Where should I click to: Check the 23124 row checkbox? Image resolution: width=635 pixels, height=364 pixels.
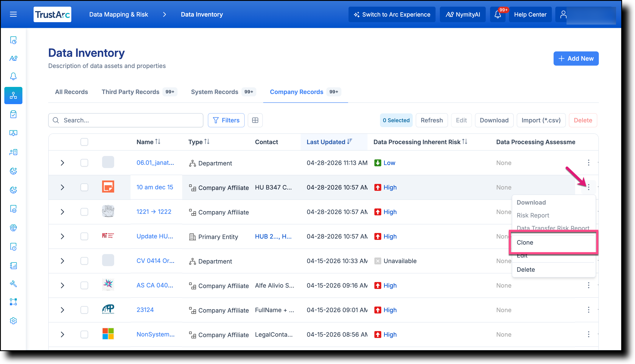pyautogui.click(x=84, y=310)
